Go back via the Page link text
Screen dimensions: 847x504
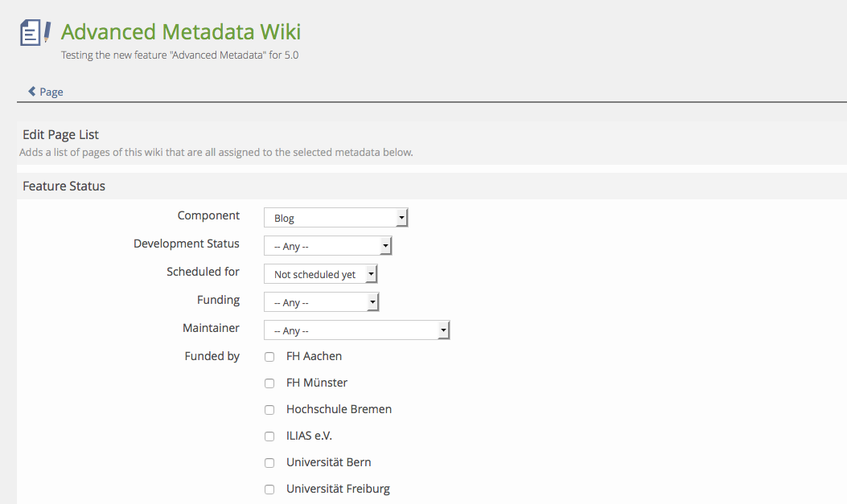click(x=51, y=92)
